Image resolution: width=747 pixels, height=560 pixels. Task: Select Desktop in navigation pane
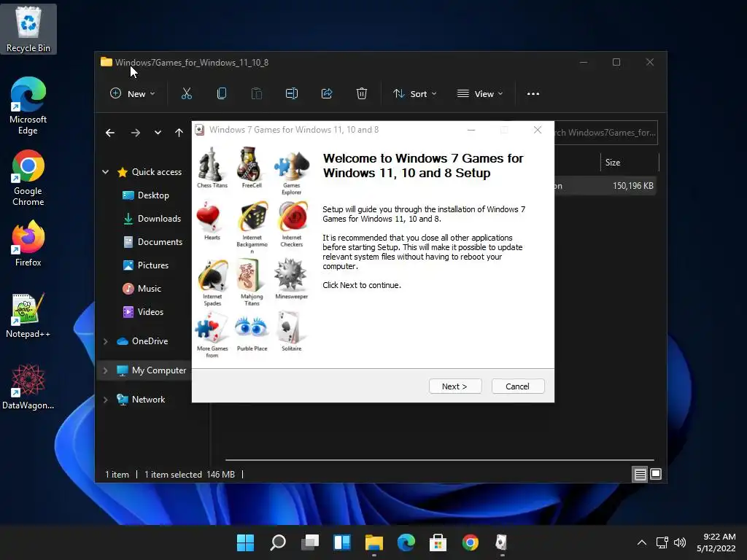point(146,195)
